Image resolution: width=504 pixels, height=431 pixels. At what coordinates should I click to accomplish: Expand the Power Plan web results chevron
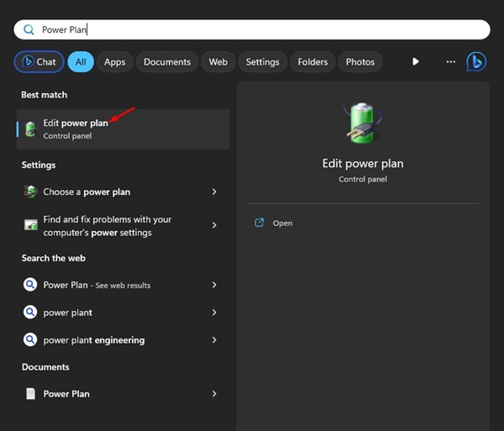click(214, 285)
